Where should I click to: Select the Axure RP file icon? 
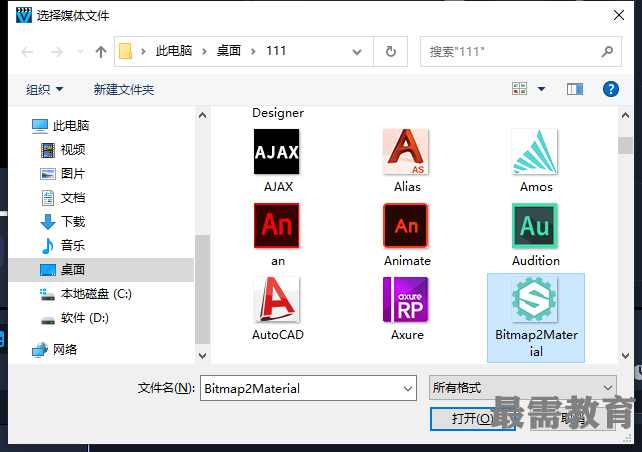[x=406, y=300]
